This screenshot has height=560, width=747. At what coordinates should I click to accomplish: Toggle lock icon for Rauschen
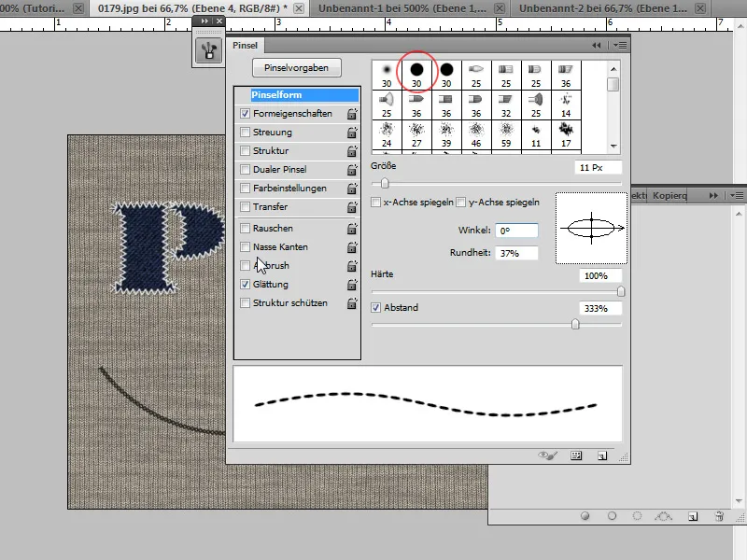coord(352,229)
